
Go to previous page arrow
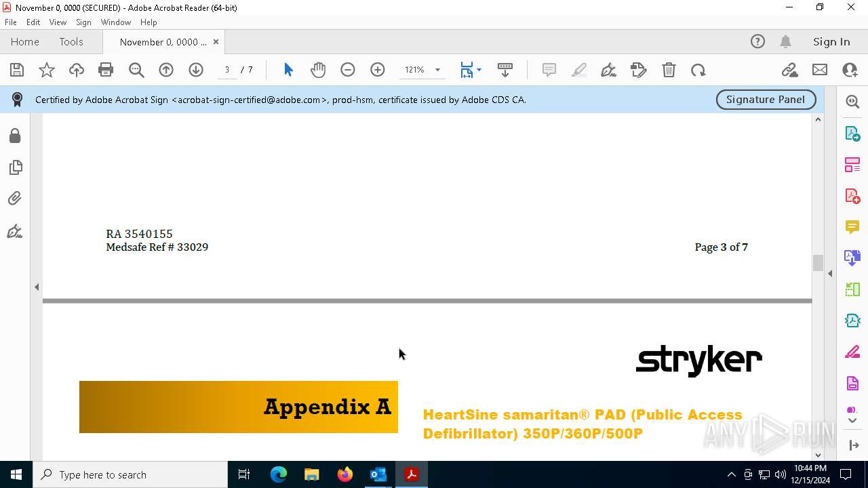tap(166, 70)
